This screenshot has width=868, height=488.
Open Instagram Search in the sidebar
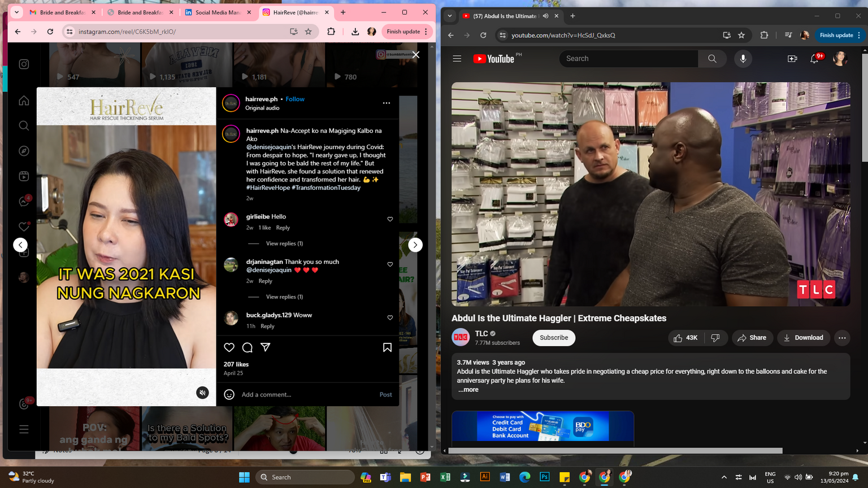point(24,125)
